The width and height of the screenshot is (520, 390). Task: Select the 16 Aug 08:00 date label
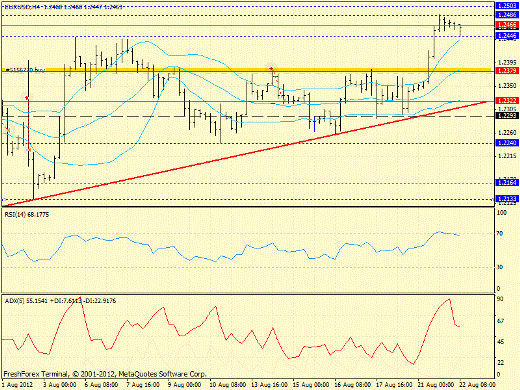[353, 384]
